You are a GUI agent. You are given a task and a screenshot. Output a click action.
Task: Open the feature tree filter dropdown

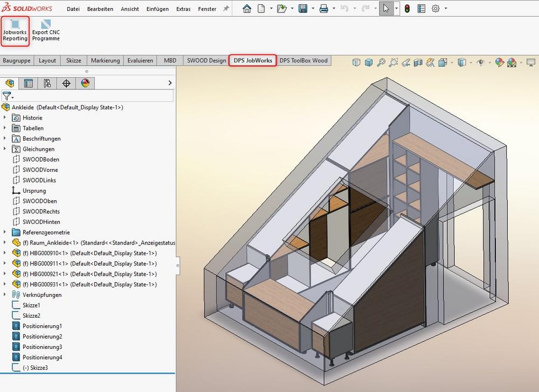pos(8,96)
